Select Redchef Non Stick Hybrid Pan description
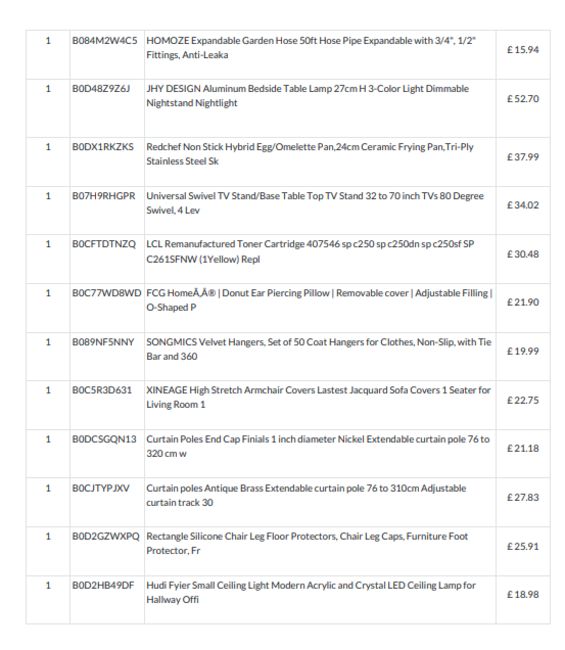565x650 pixels. [310, 154]
